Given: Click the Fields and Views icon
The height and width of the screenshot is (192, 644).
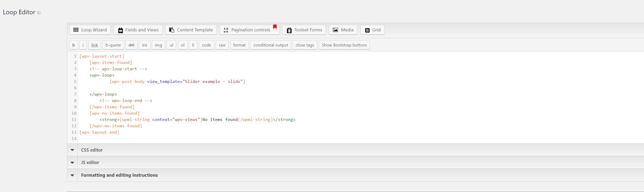Looking at the screenshot, I should (x=120, y=30).
